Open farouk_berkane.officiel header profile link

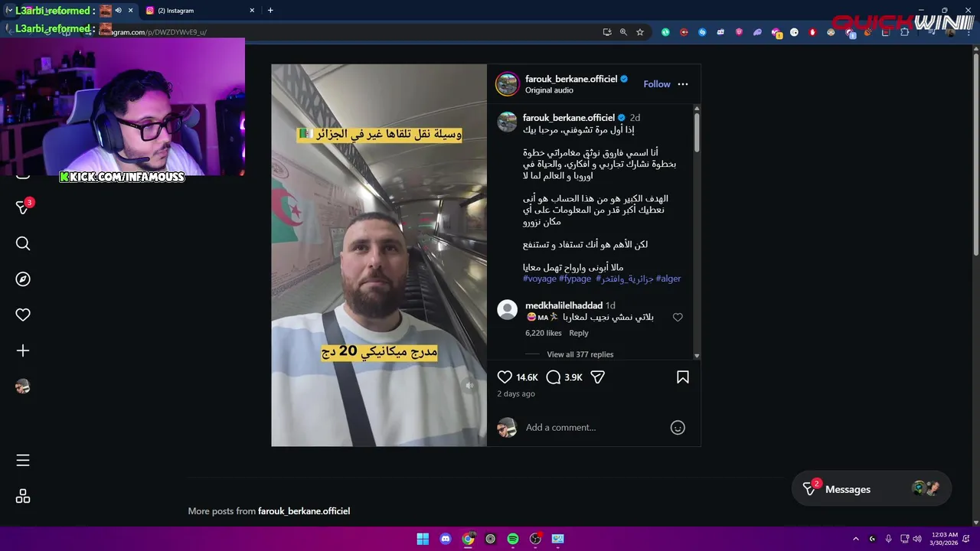point(571,79)
